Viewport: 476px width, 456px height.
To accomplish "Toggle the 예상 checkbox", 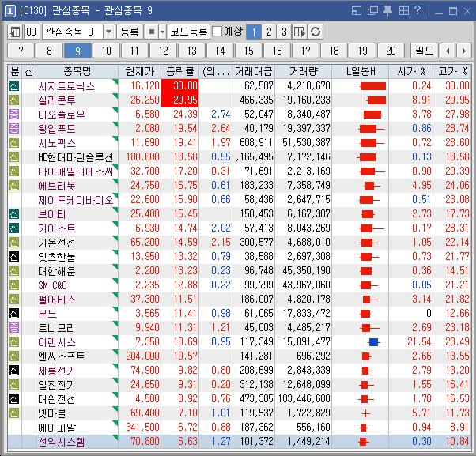I will click(x=217, y=32).
